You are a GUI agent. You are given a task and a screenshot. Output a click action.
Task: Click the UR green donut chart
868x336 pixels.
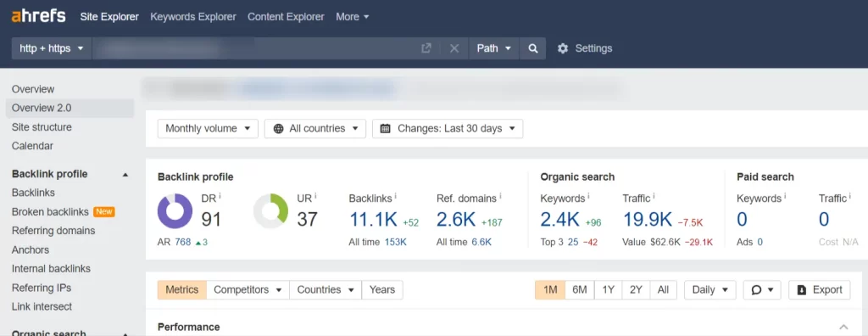(x=270, y=211)
